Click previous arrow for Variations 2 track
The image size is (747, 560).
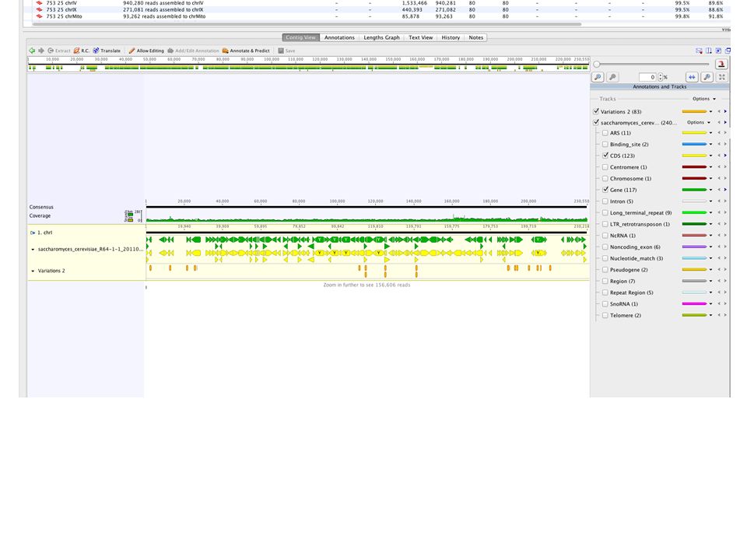(x=719, y=111)
